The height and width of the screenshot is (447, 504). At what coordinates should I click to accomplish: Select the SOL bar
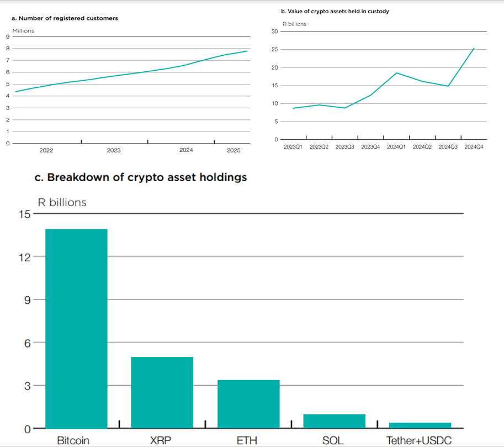[333, 420]
